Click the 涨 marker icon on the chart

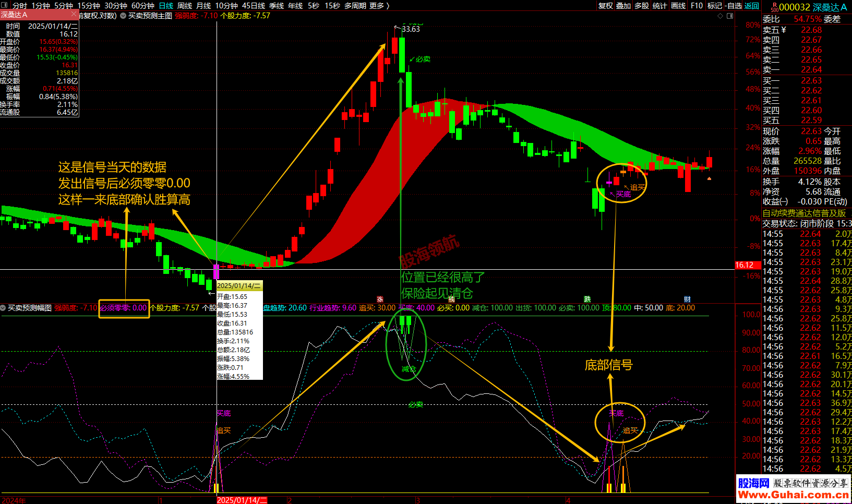(x=380, y=299)
